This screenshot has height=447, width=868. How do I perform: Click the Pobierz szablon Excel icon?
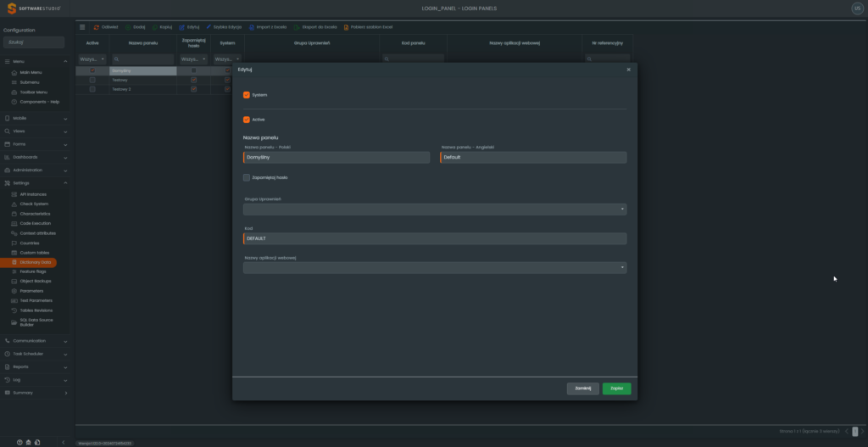coord(346,27)
